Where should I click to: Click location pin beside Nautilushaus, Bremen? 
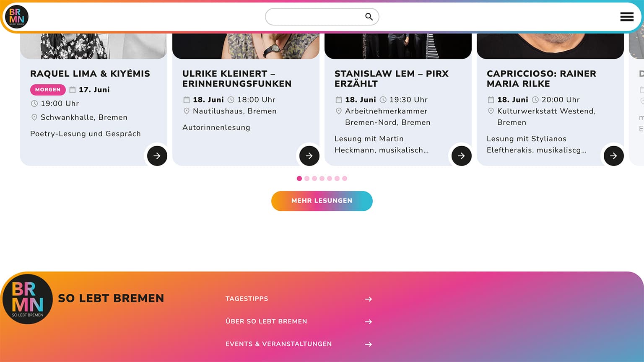pos(187,111)
